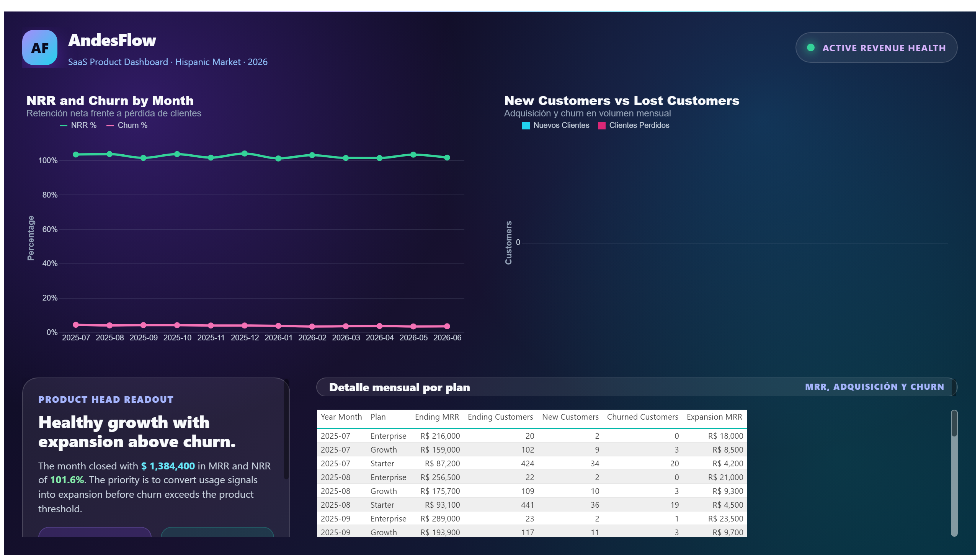Toggle the NRR % legend entry
Image resolution: width=980 pixels, height=559 pixels.
pos(78,125)
